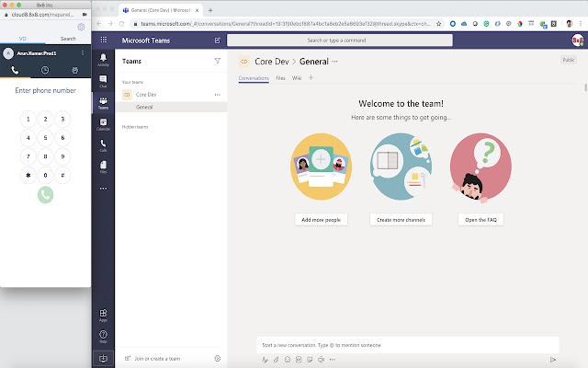Start a new chat with compose icon

tap(218, 40)
